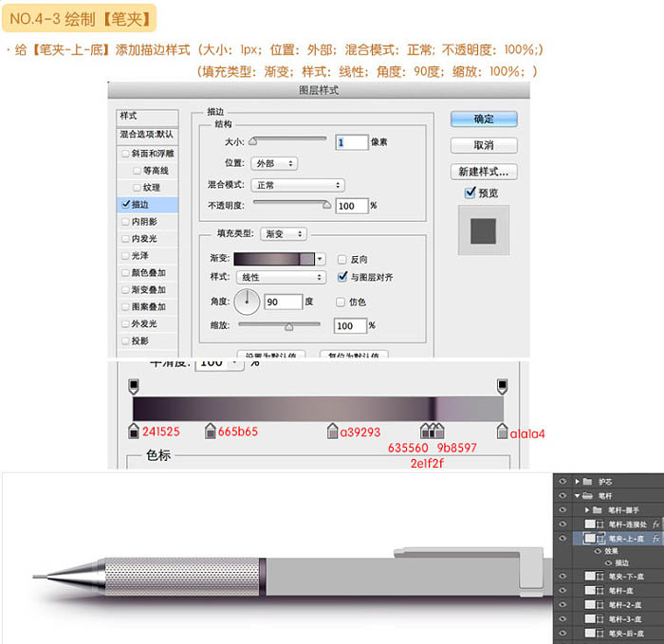Click the 取消 cancel button

click(484, 145)
